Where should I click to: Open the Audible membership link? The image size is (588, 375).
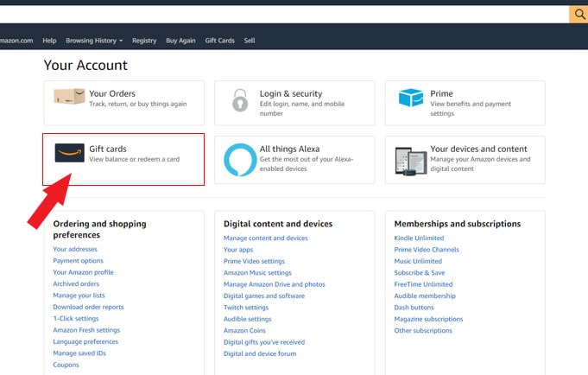coord(424,296)
